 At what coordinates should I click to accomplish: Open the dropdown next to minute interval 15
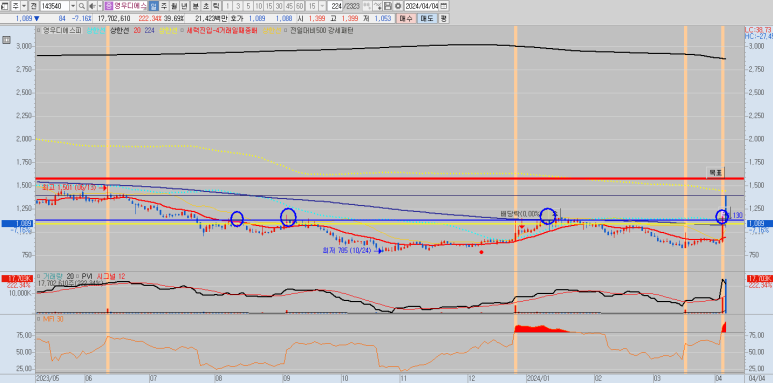[322, 6]
